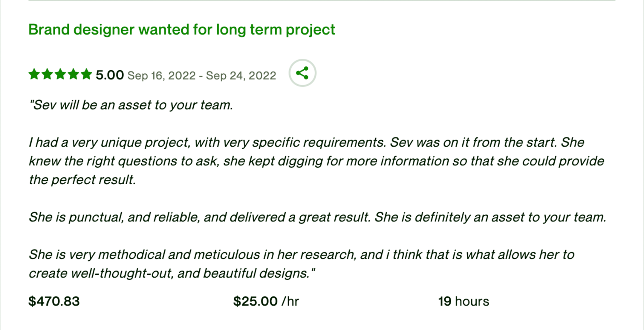This screenshot has height=330, width=644.
Task: Click the third green rating star
Action: tap(60, 74)
